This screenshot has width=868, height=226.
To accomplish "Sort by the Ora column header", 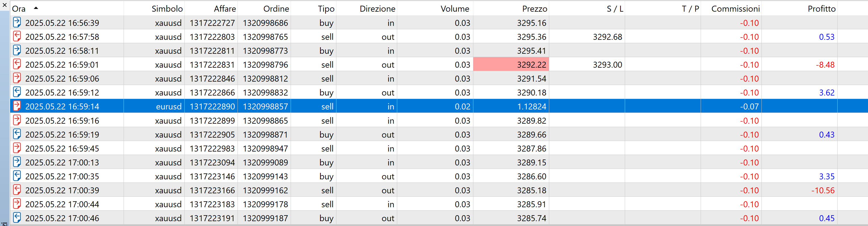I will (19, 9).
